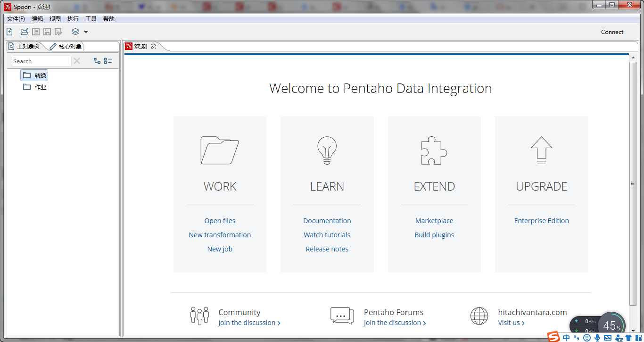Click the soft keyboard icon
Image resolution: width=644 pixels, height=342 pixels.
pyautogui.click(x=608, y=338)
